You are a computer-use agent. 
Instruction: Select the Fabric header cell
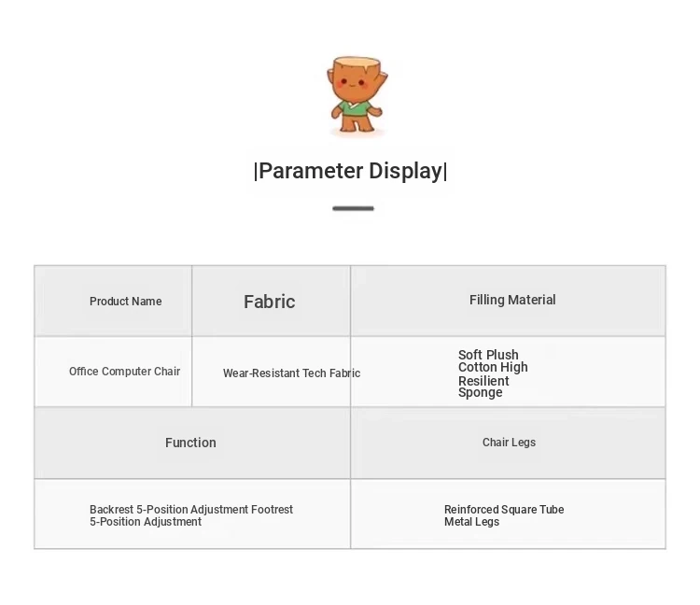tap(270, 302)
